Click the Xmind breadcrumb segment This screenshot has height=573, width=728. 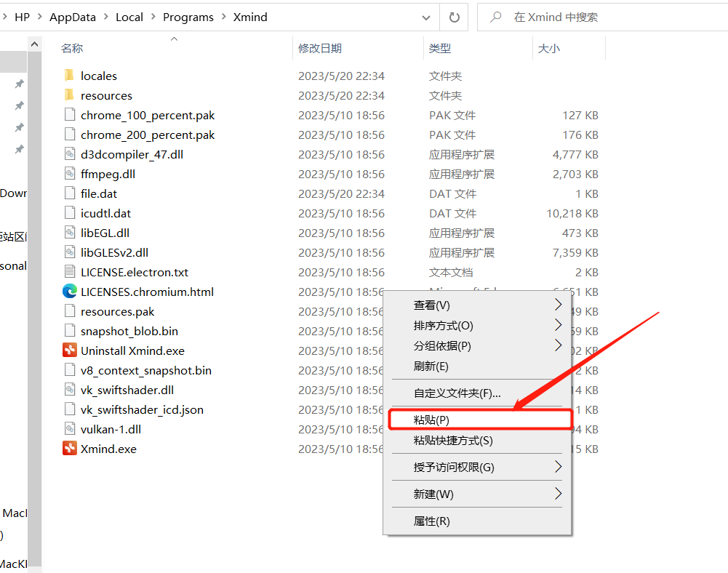250,16
